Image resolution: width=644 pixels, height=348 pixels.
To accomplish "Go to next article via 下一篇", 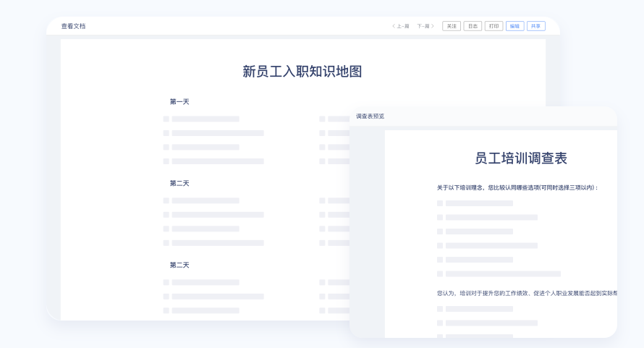I will click(427, 26).
